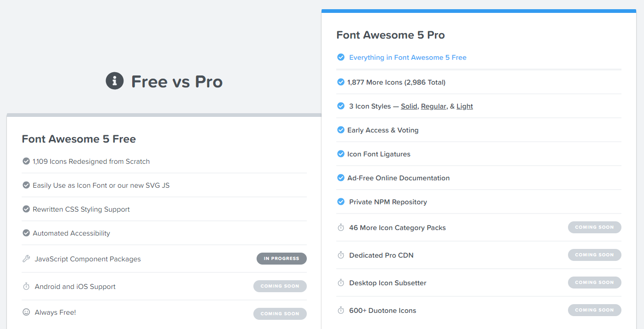Open the Regular icon style link

433,106
